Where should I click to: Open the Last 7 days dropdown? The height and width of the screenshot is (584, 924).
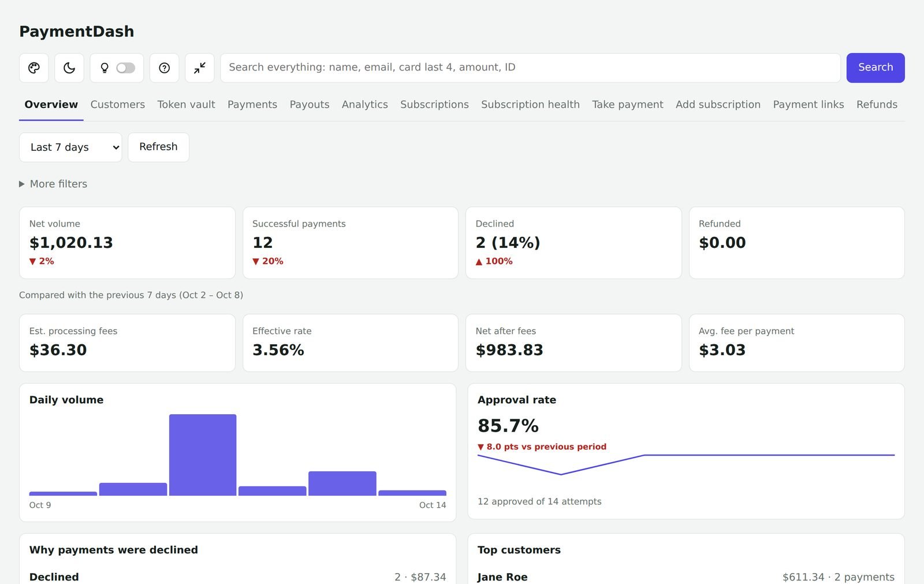pos(70,147)
